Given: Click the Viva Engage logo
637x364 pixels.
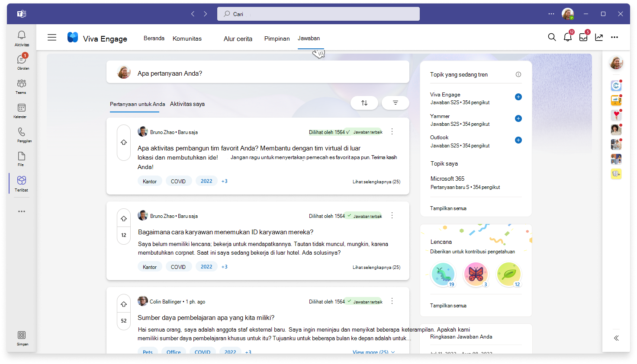Looking at the screenshot, I should click(73, 38).
